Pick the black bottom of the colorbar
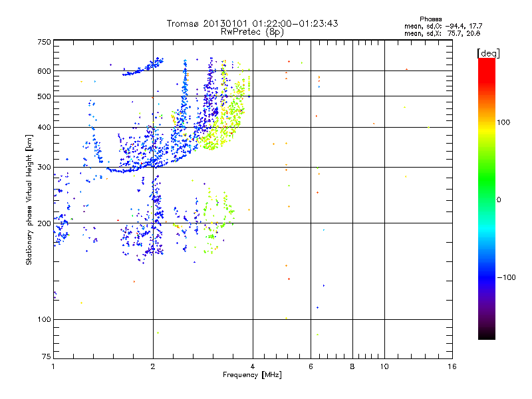Viewport: 532px width, 399px height. point(486,336)
